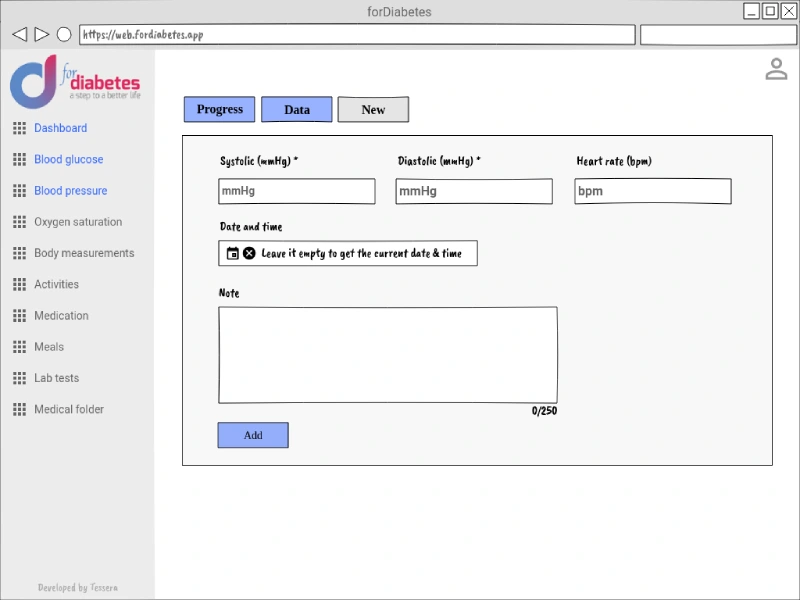Click grid icon beside Medication
This screenshot has height=600, width=800.
19,316
